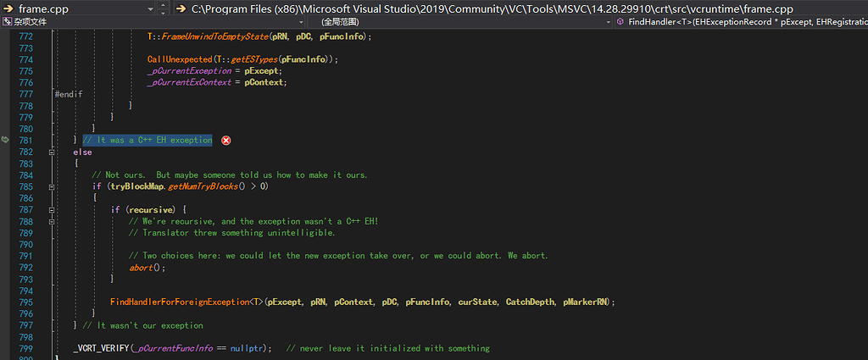The height and width of the screenshot is (360, 868).
Task: Click the red exception error icon
Action: [x=225, y=141]
